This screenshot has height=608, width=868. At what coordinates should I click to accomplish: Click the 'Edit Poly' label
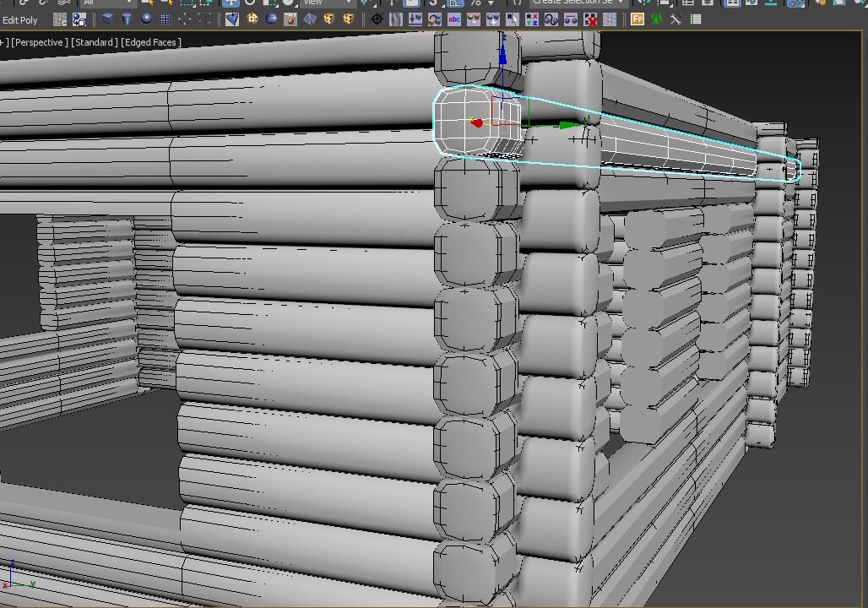click(x=20, y=20)
